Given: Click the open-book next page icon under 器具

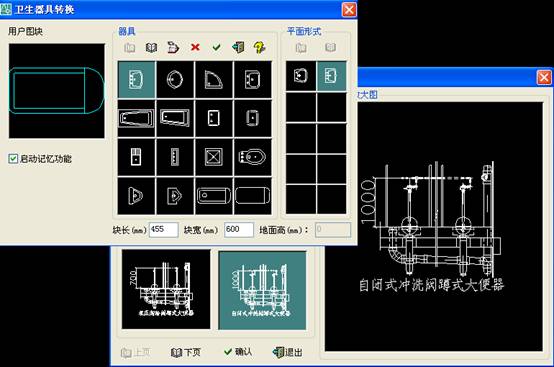Looking at the screenshot, I should [x=152, y=47].
